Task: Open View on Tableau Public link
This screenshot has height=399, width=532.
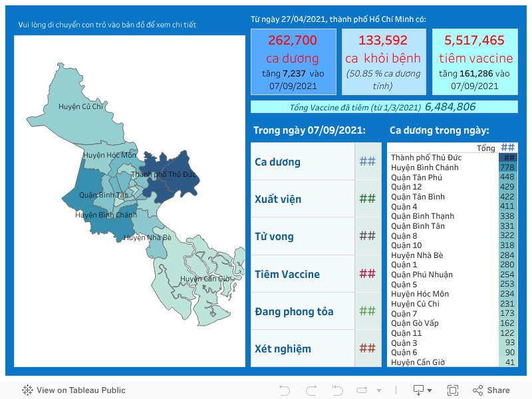Action: pos(74,390)
